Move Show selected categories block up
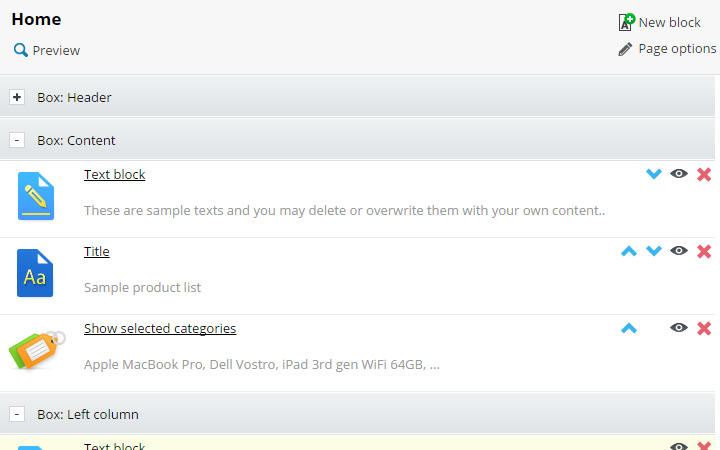This screenshot has width=720, height=450. coord(629,328)
